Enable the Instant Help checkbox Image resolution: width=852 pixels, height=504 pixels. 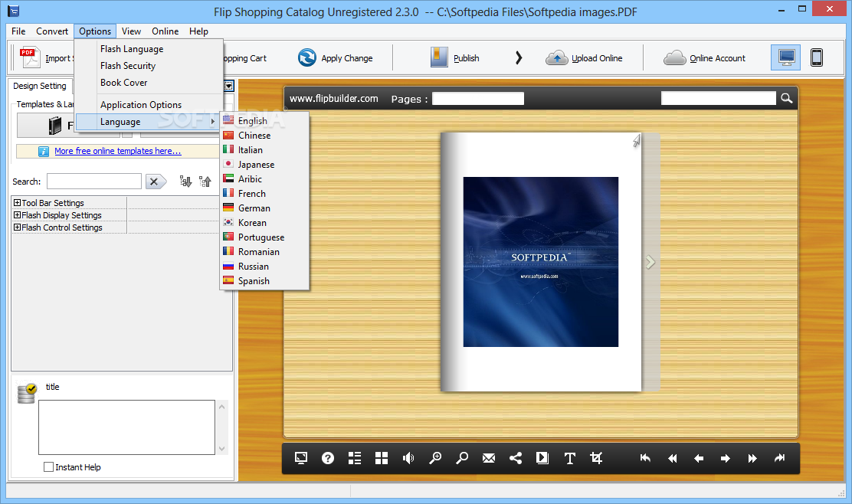click(48, 467)
